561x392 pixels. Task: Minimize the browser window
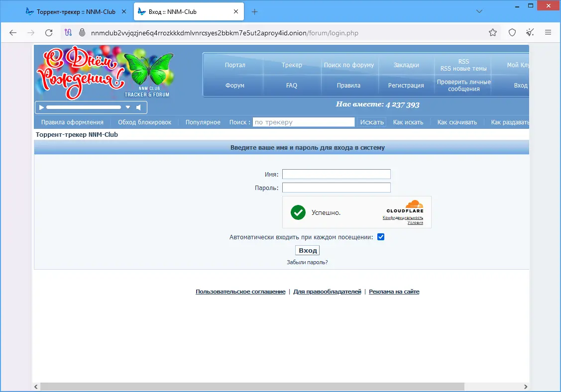[517, 6]
